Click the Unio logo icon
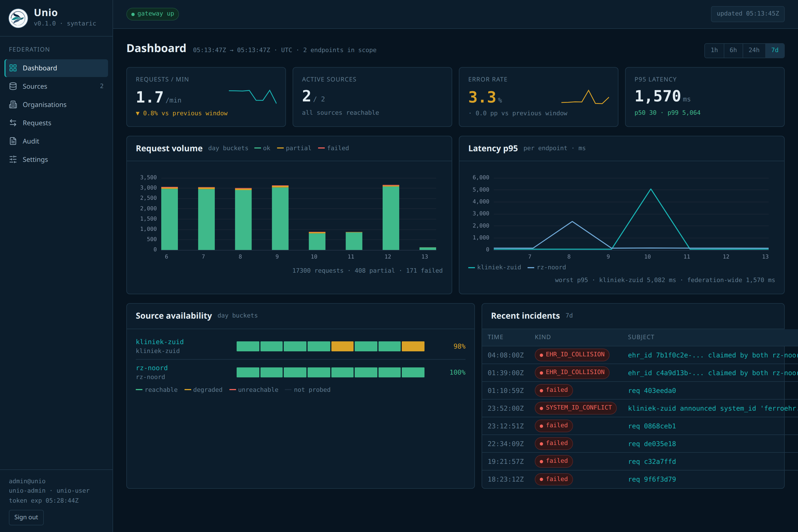Screen dimensions: 798x532 click(x=18, y=18)
